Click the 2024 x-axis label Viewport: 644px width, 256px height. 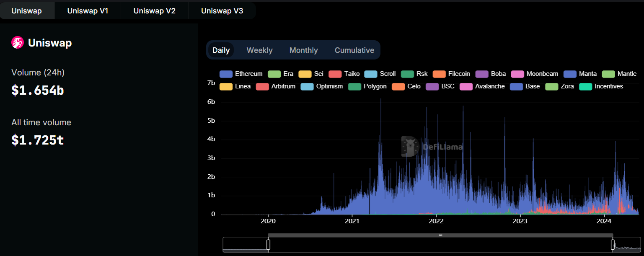point(604,221)
